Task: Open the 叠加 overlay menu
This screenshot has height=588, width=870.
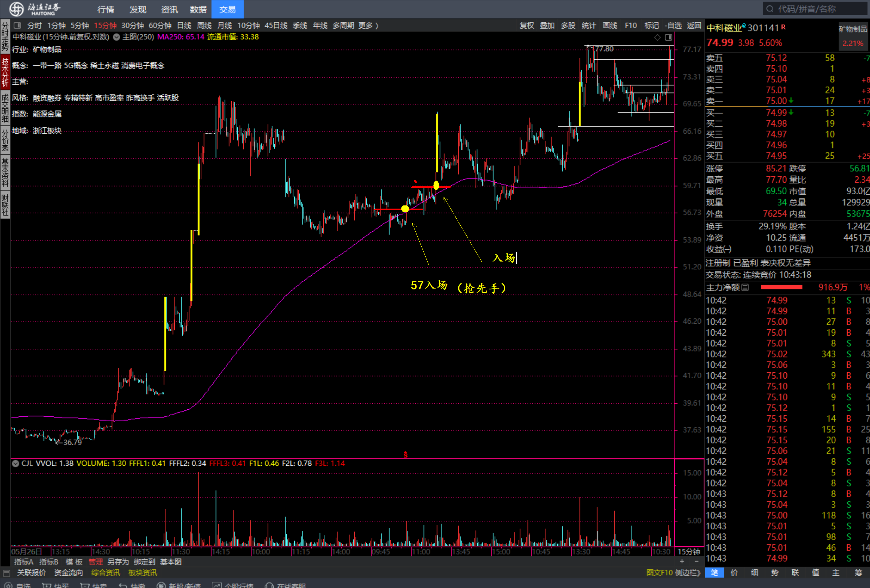Action: click(x=547, y=25)
